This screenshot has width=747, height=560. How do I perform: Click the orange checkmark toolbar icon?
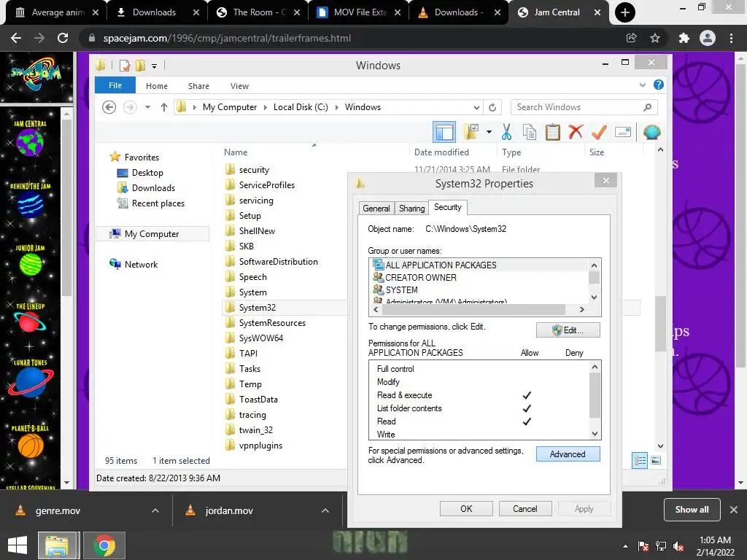click(x=599, y=132)
